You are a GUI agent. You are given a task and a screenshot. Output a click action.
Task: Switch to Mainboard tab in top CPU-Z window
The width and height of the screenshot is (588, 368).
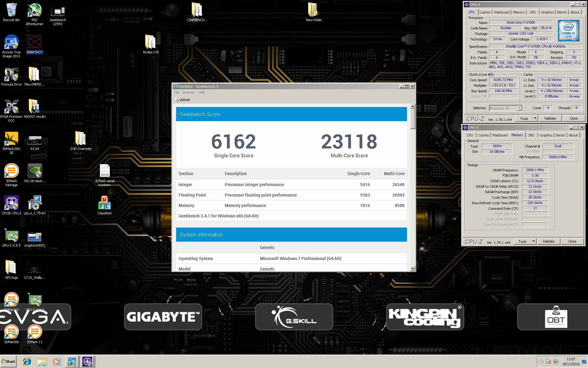point(502,12)
